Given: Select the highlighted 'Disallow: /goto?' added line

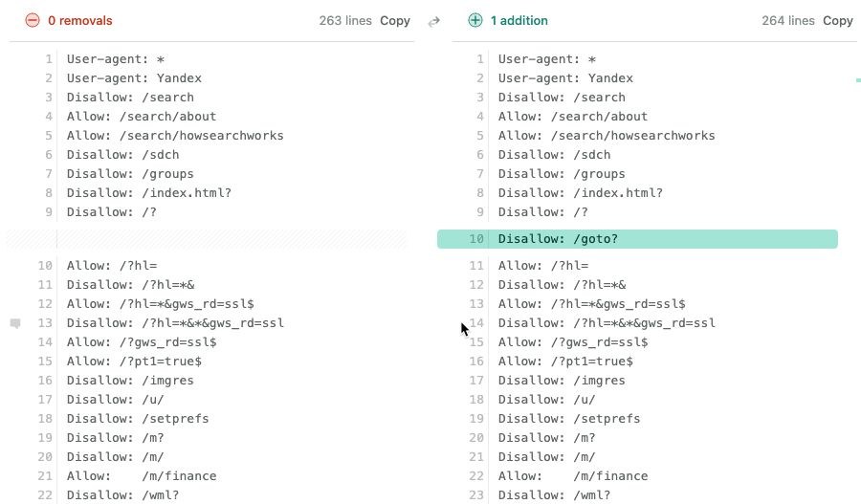Looking at the screenshot, I should pyautogui.click(x=637, y=239).
